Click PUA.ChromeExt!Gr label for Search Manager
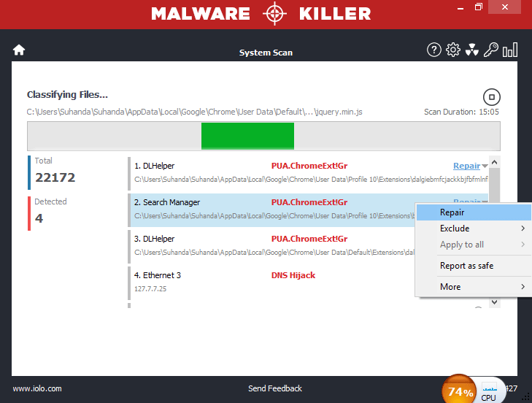532x403 pixels. [x=309, y=202]
